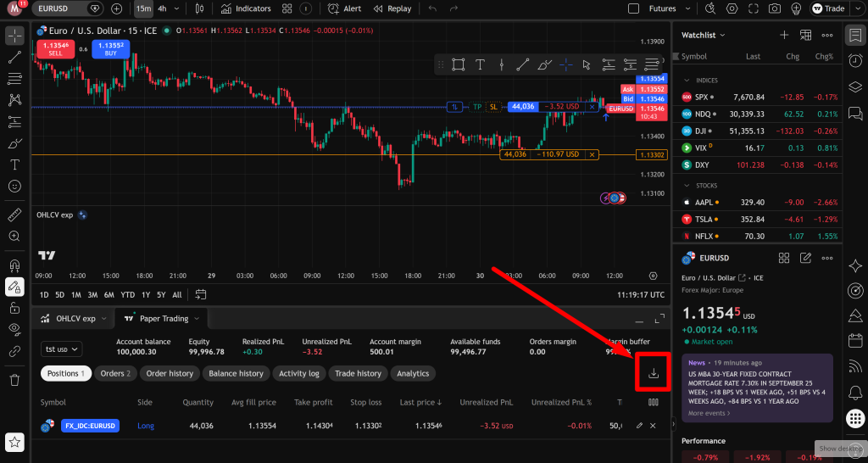
Task: Open the positions table column settings icon
Action: 654,403
